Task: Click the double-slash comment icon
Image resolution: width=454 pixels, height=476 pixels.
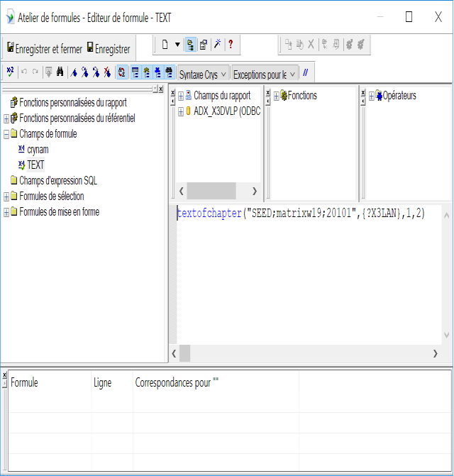Action: pyautogui.click(x=305, y=72)
